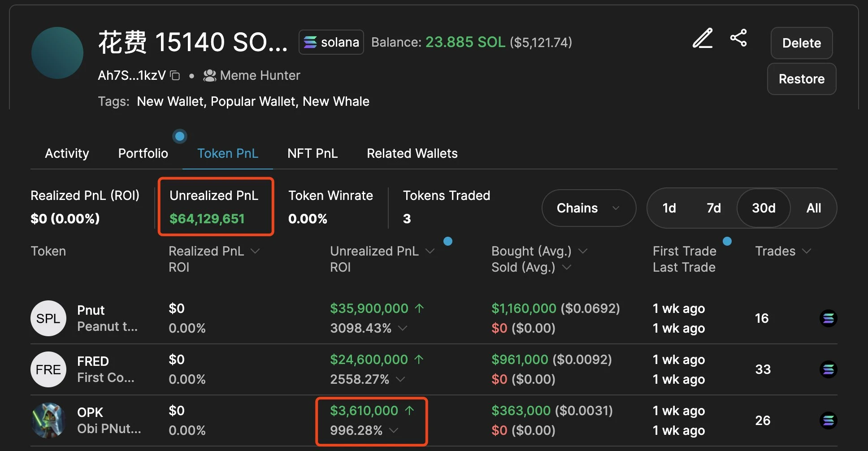Click Solana chain icon in Pnut row
This screenshot has width=868, height=451.
pyautogui.click(x=828, y=318)
